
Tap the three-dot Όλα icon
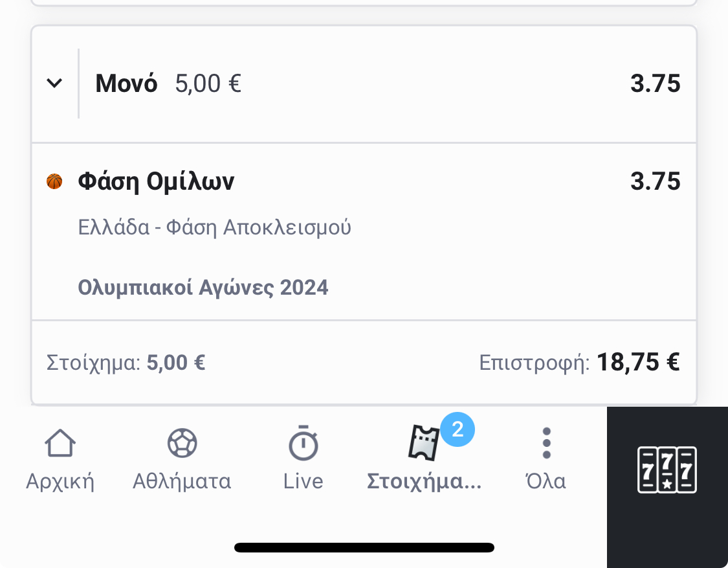tap(546, 444)
